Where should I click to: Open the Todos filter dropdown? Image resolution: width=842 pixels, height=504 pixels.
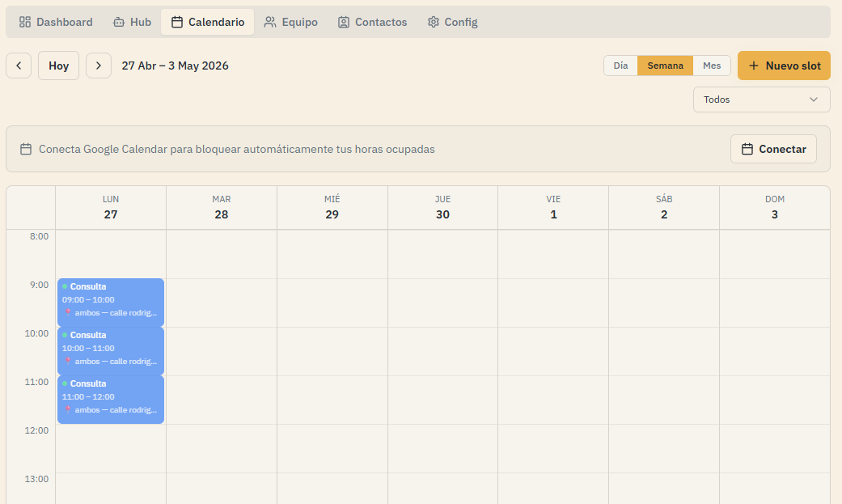761,100
